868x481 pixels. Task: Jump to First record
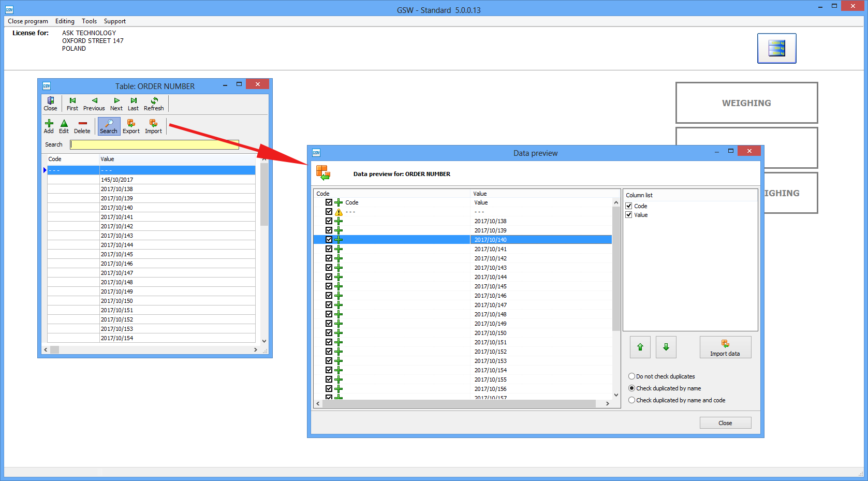(72, 104)
